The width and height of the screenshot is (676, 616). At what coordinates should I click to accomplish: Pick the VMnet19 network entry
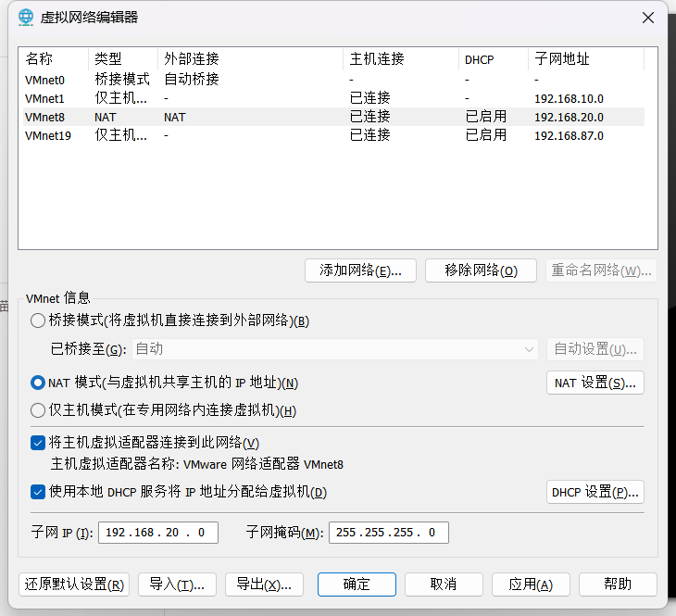tap(48, 135)
